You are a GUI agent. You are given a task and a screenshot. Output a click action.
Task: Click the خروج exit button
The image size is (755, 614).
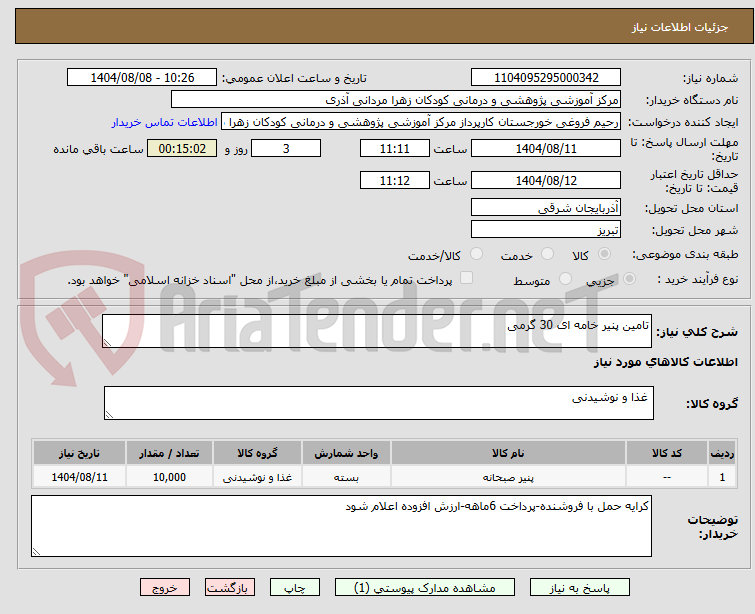165,588
